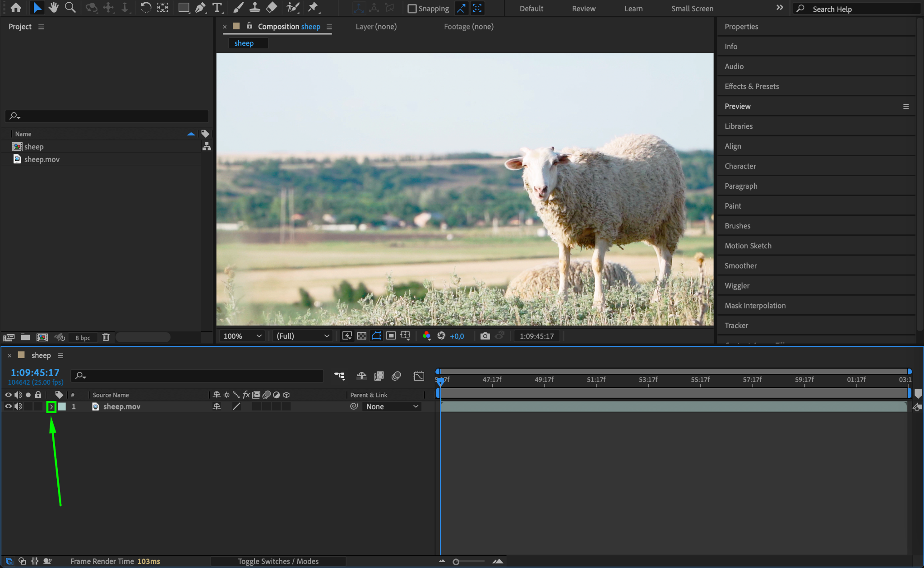The width and height of the screenshot is (924, 568).
Task: Click the snapshot camera icon
Action: click(x=485, y=336)
